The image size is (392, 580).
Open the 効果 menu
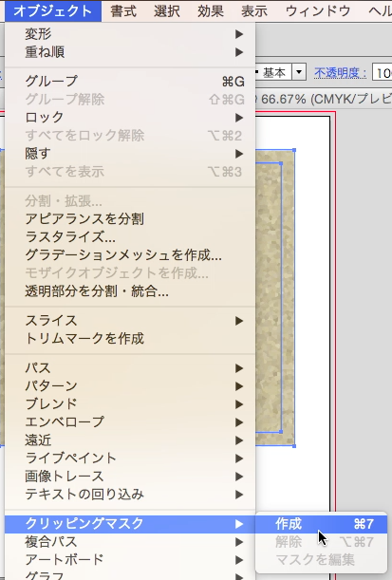211,10
